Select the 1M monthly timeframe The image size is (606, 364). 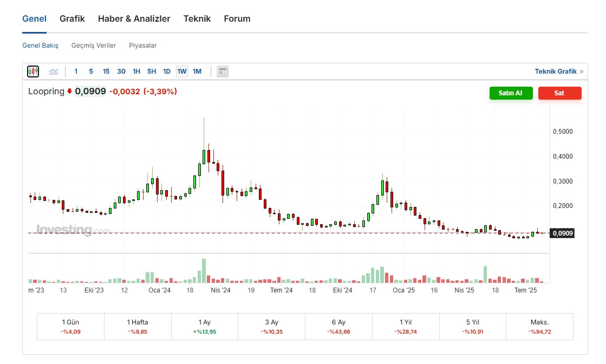click(x=197, y=71)
